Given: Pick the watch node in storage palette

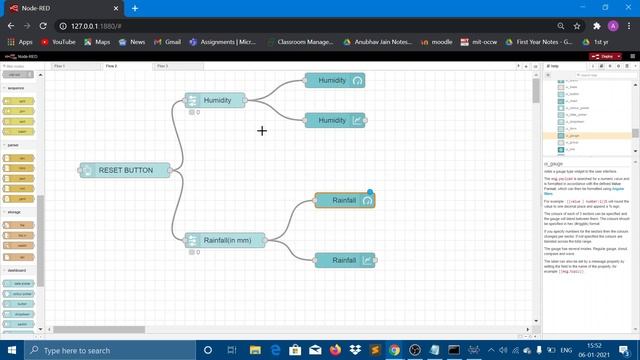Looking at the screenshot, I should click(x=19, y=246).
